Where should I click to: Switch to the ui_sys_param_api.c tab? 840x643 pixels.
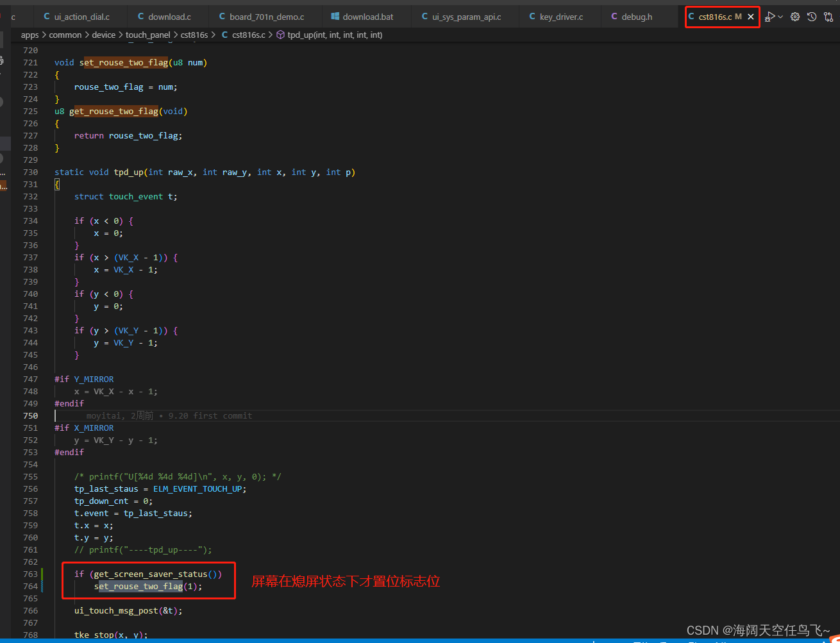click(460, 17)
